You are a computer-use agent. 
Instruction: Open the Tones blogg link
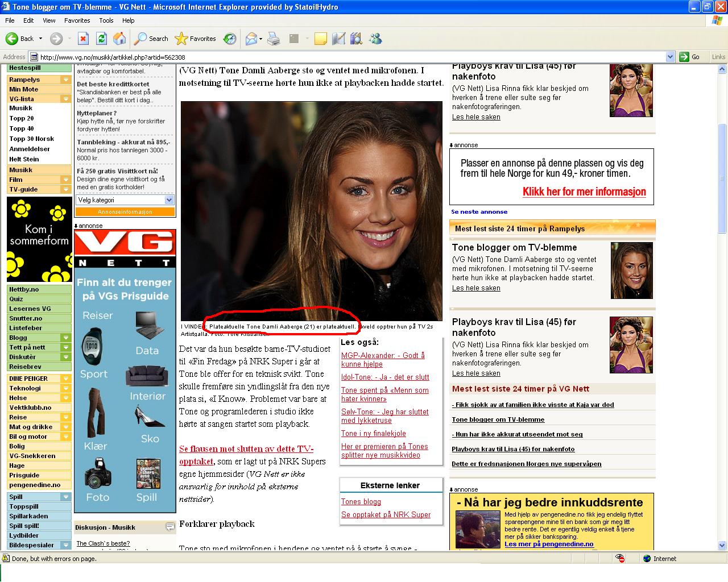pos(361,501)
